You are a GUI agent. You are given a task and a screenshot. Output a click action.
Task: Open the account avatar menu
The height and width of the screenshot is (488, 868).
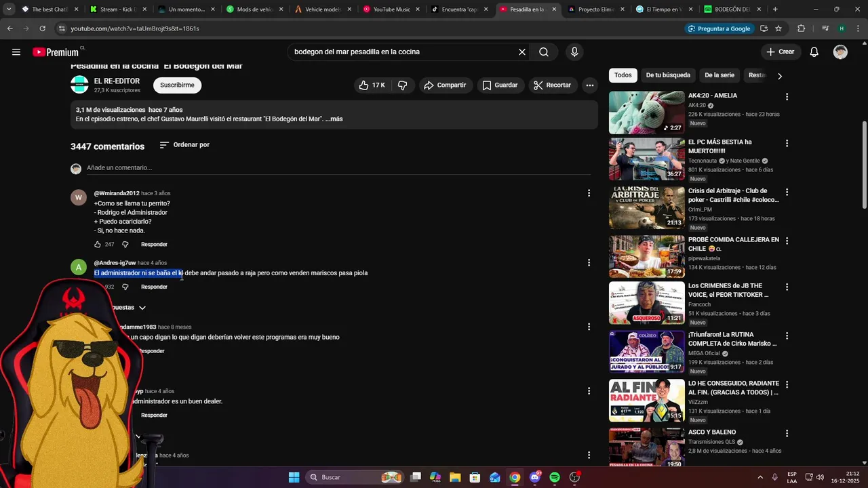tap(840, 52)
